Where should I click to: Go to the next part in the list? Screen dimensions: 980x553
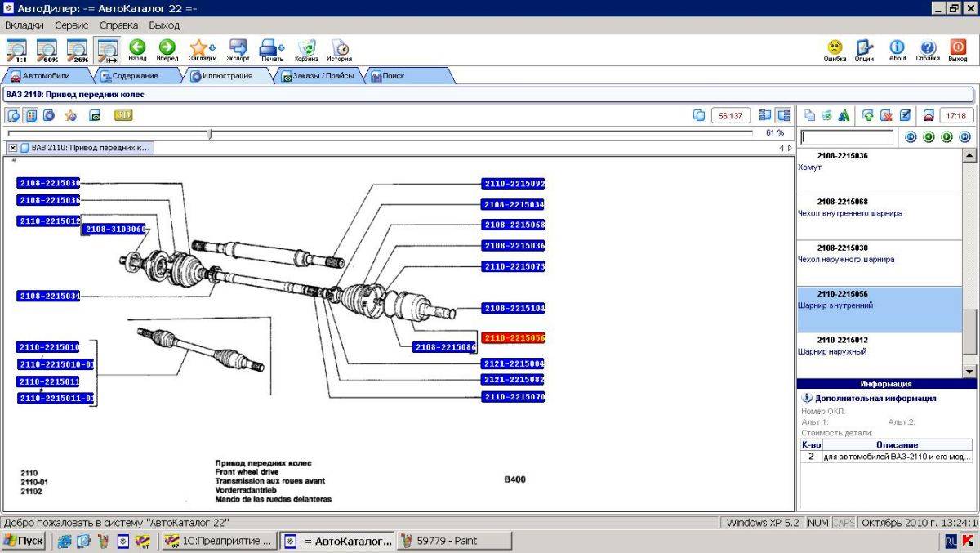(947, 137)
